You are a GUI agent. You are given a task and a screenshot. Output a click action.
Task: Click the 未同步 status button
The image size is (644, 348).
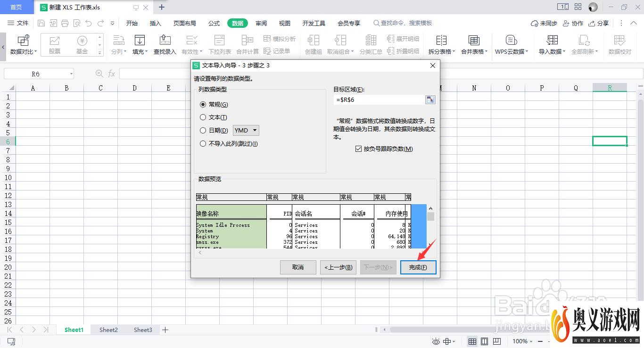(544, 23)
